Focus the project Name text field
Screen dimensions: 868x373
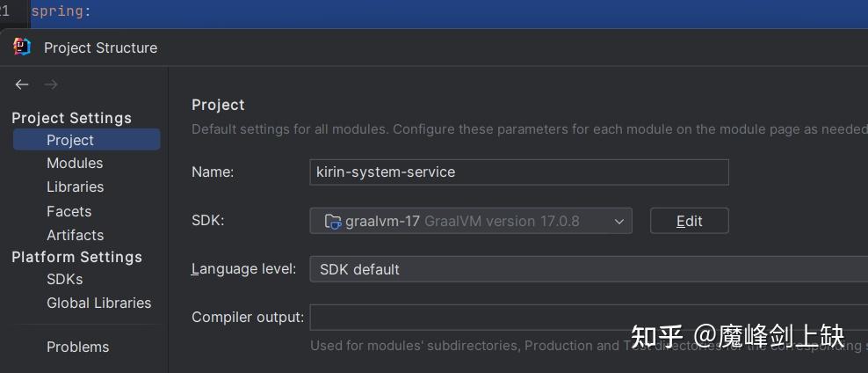(518, 172)
